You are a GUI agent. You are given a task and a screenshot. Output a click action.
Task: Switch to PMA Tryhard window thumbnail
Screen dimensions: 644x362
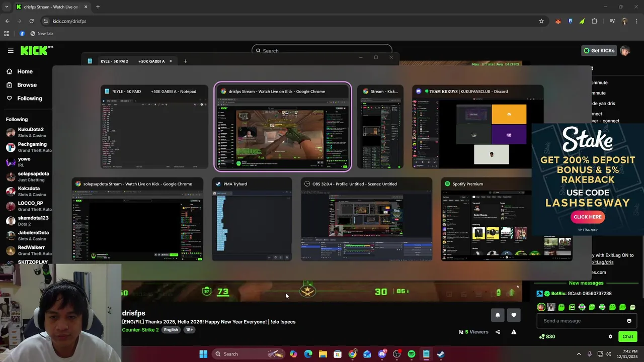click(252, 219)
